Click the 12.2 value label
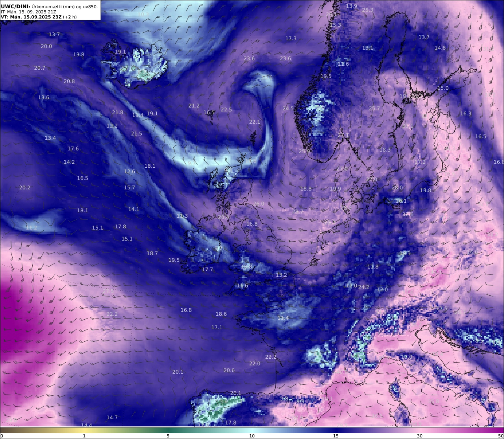 point(112,126)
